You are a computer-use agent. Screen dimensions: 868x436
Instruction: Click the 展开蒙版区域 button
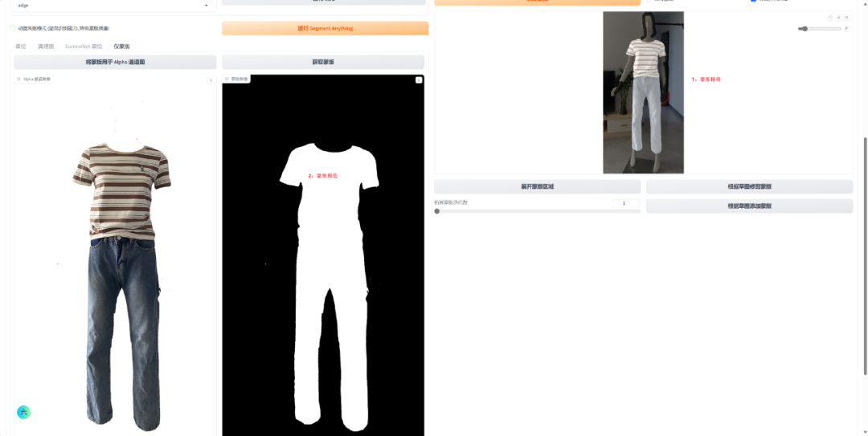[538, 186]
